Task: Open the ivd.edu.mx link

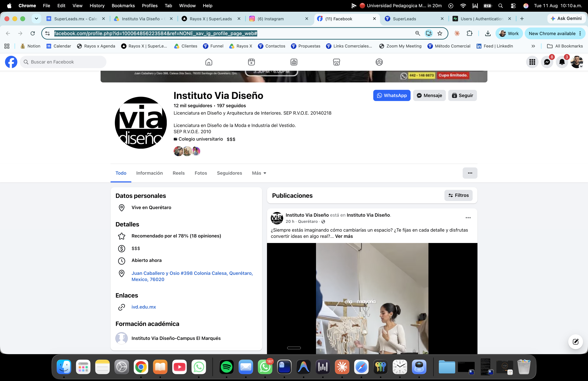Action: [x=144, y=307]
